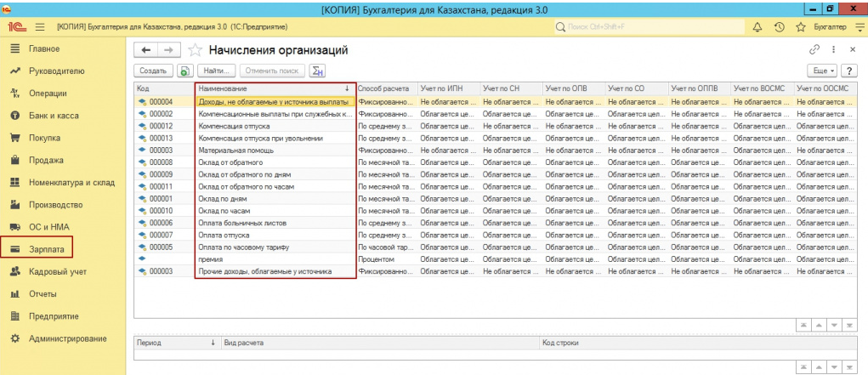Copy link using the chain icon
The image size is (868, 375).
(x=814, y=51)
